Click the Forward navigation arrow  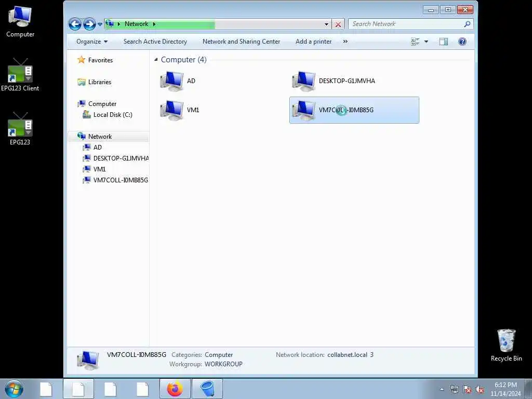(x=89, y=24)
